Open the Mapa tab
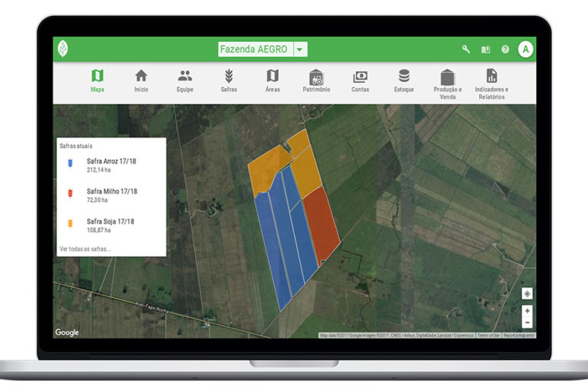 (x=97, y=80)
